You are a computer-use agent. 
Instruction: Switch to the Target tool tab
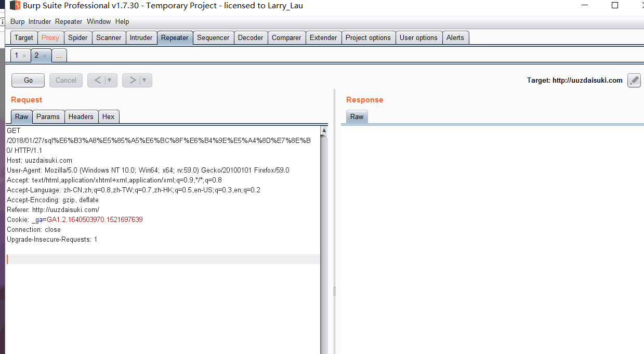24,37
